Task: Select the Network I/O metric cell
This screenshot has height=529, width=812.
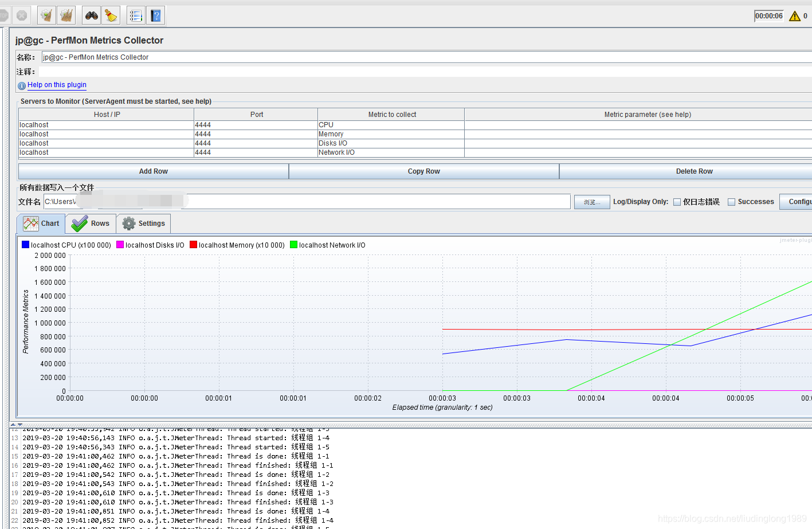Action: [391, 152]
